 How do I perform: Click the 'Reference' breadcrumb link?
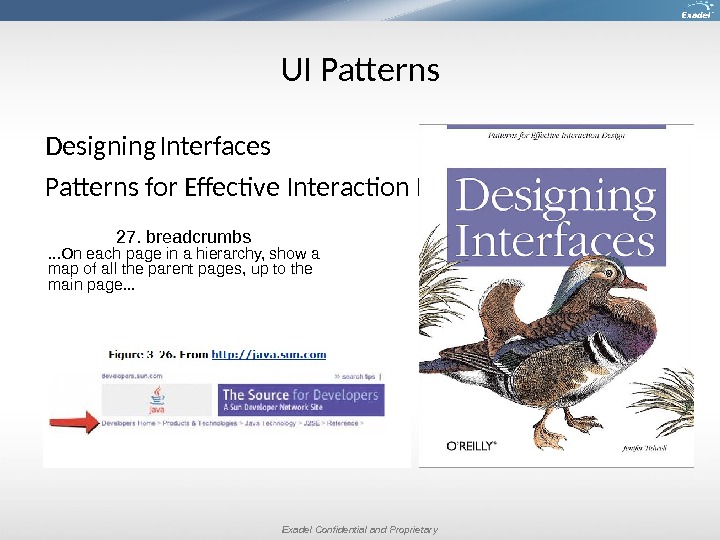(x=342, y=423)
